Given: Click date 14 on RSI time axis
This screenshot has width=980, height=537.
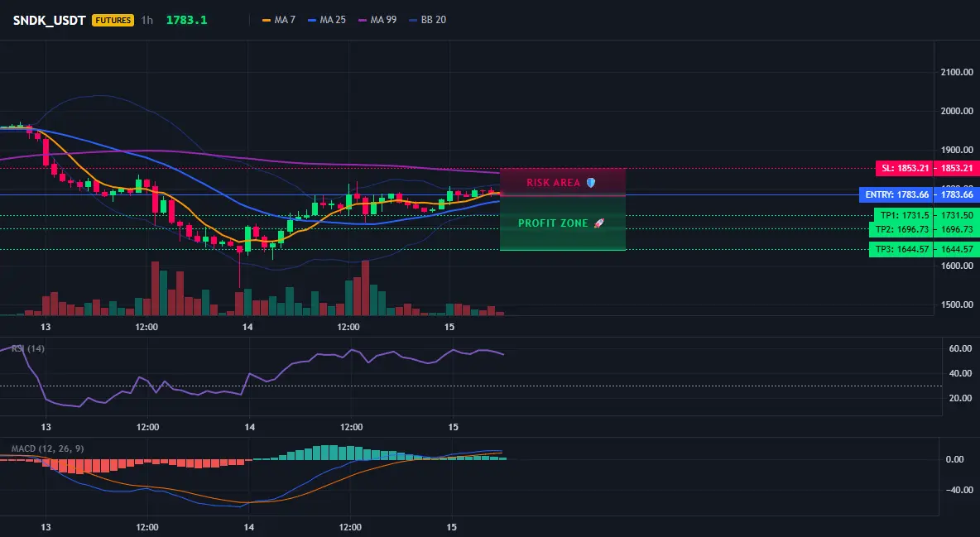Looking at the screenshot, I should click(249, 428).
